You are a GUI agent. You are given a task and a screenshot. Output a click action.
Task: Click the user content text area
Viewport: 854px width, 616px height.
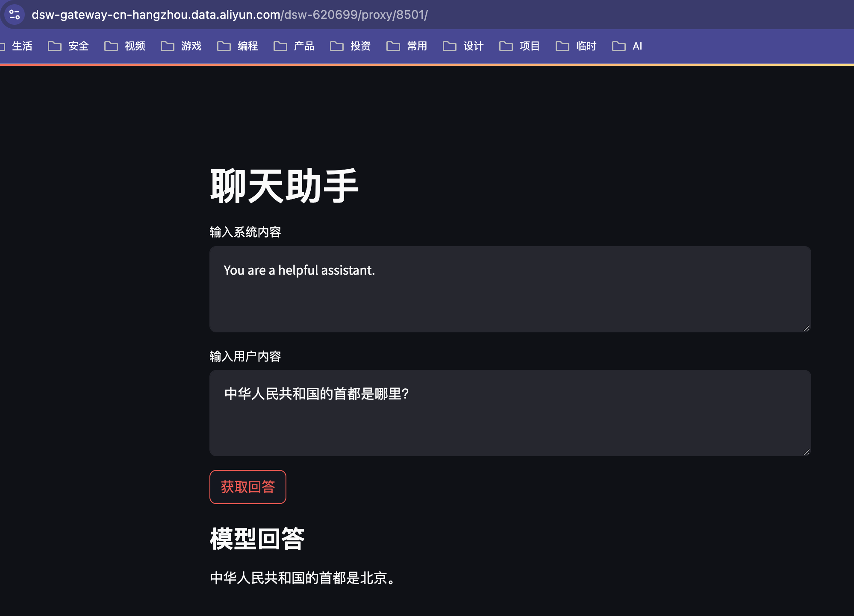[x=509, y=413]
